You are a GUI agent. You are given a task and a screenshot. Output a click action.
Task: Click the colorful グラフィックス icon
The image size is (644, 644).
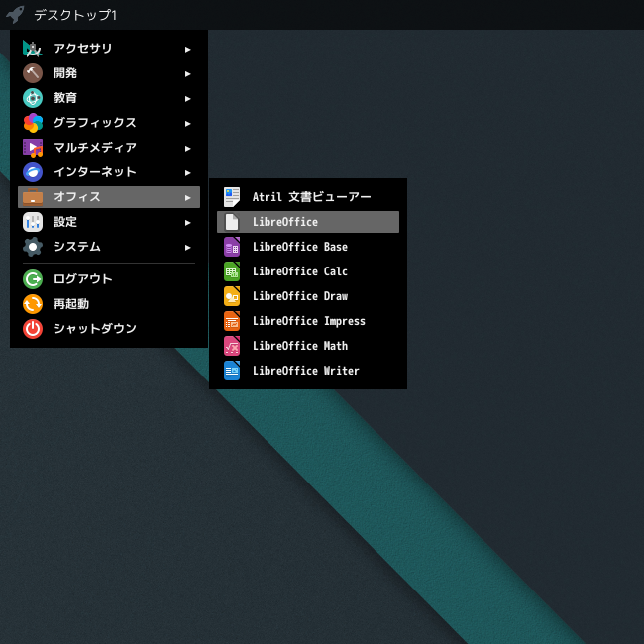coord(33,123)
